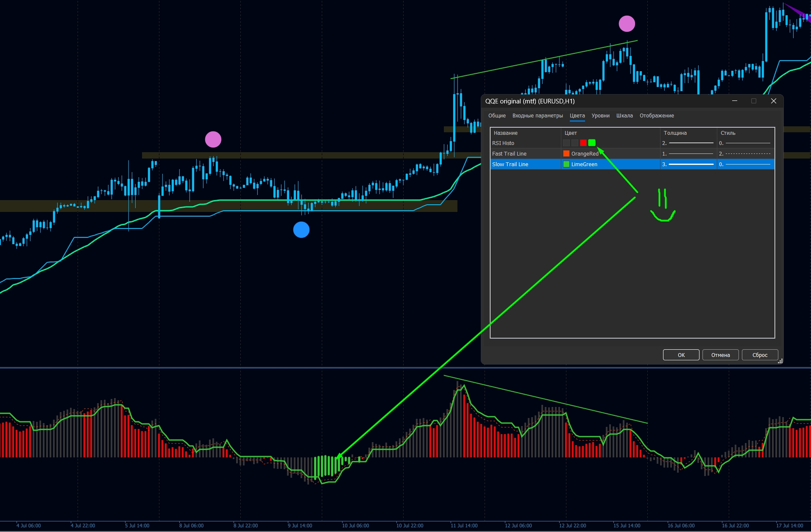Click the blue circle marker on chart

click(x=301, y=230)
